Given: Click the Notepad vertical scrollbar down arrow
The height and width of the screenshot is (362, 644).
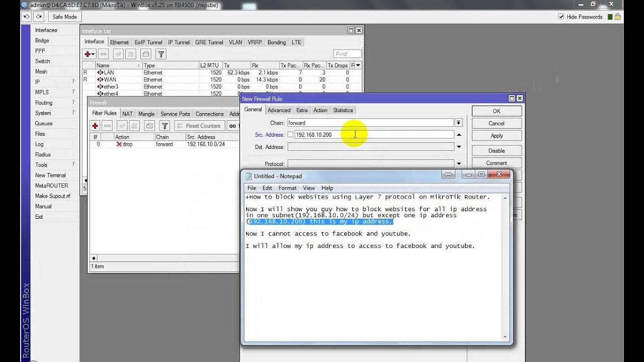Looking at the screenshot, I should (x=505, y=337).
